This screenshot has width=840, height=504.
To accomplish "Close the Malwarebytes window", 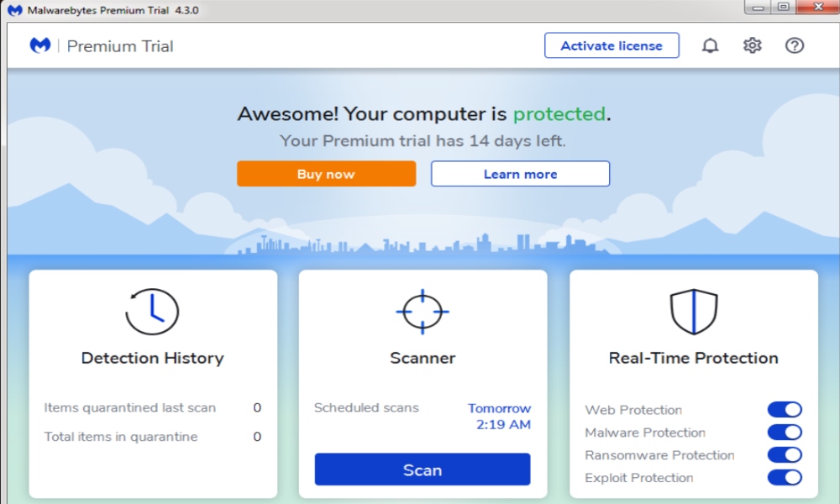I will 818,7.
